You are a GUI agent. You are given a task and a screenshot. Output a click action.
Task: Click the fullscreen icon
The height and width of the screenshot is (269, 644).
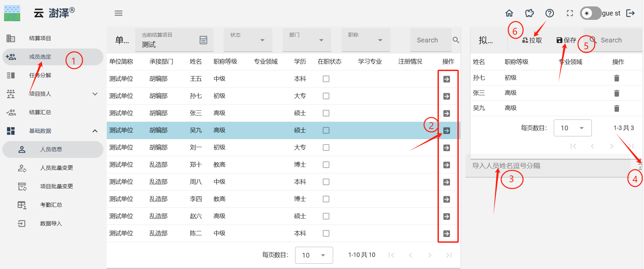[x=570, y=13]
